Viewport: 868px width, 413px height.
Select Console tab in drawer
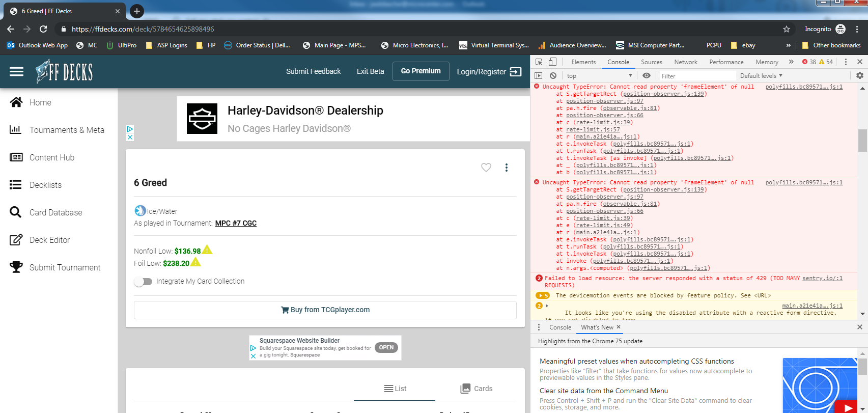[x=560, y=327]
